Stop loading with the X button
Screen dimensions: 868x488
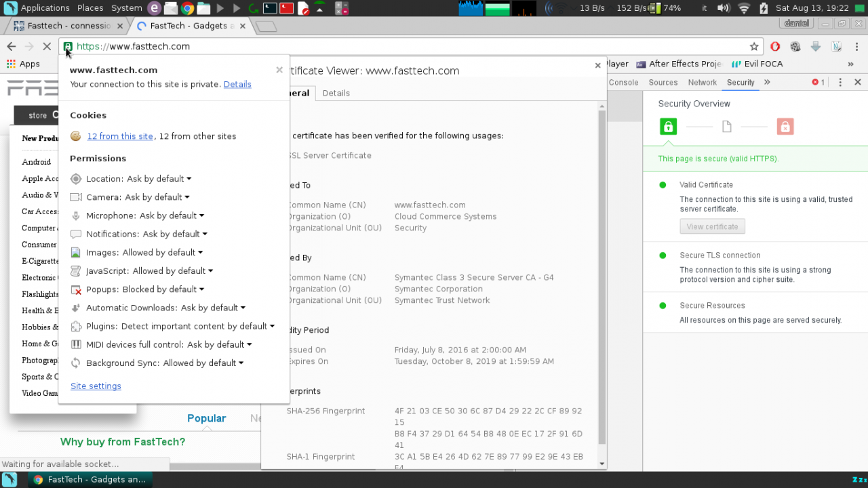click(x=47, y=47)
